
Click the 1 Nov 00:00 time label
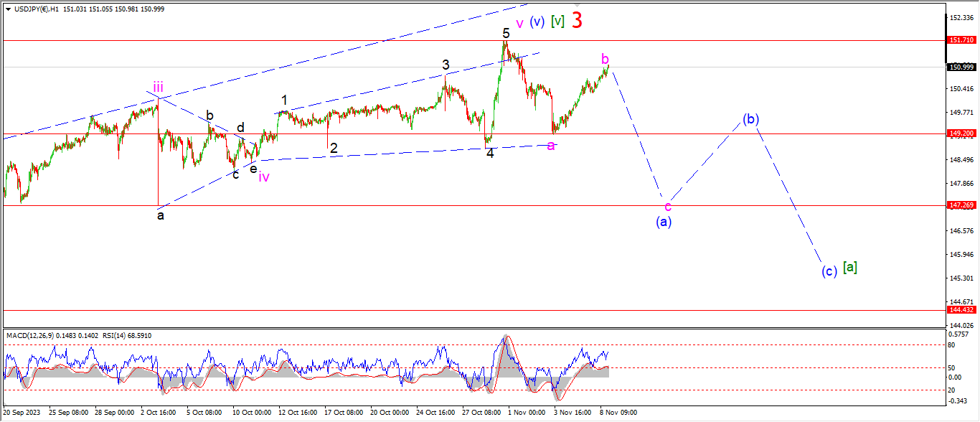pyautogui.click(x=527, y=413)
